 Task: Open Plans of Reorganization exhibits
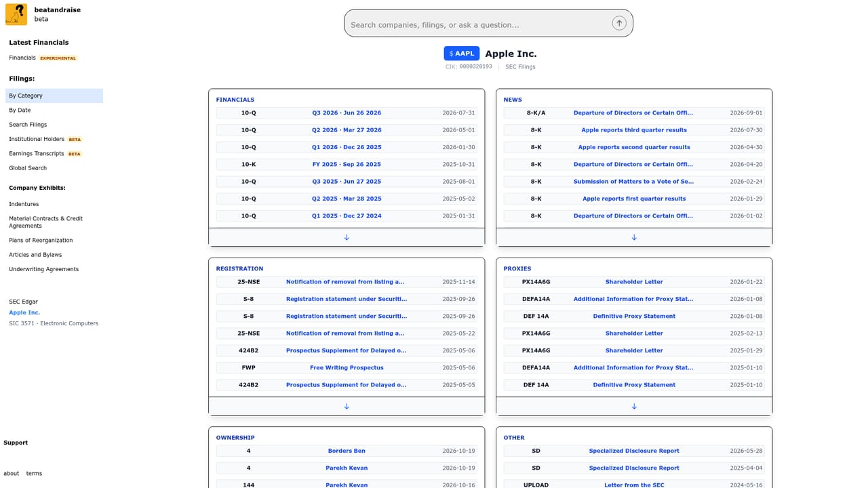click(41, 241)
